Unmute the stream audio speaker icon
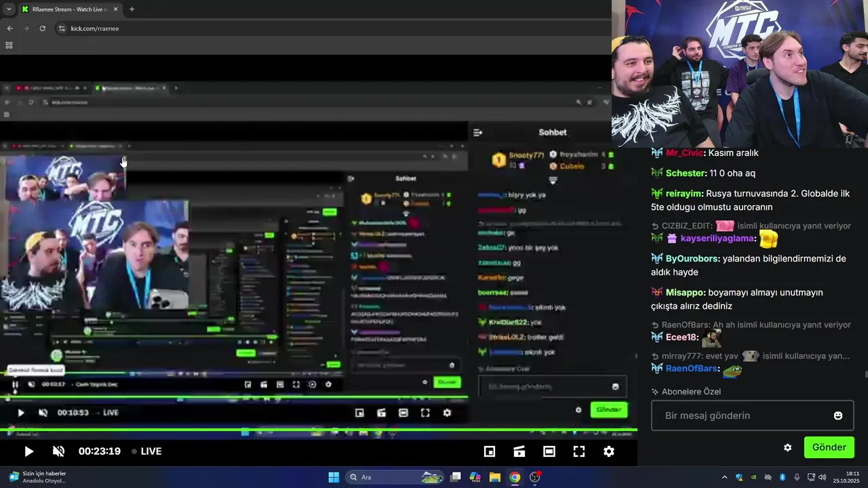Viewport: 868px width, 488px height. click(x=58, y=451)
